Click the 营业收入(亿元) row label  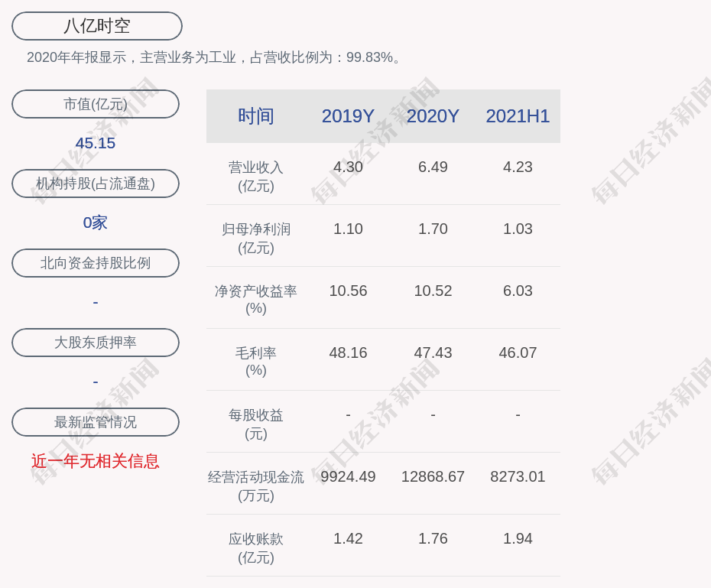click(255, 176)
